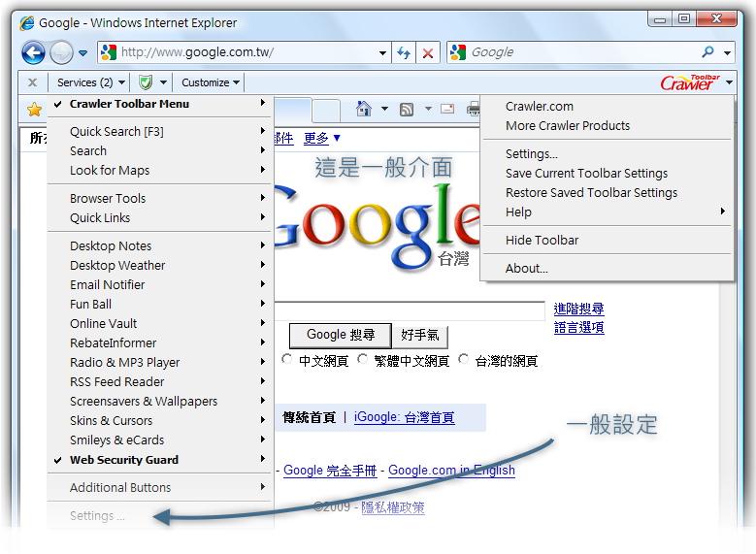
Task: Select Smileys & eCards menu item
Action: (x=160, y=440)
